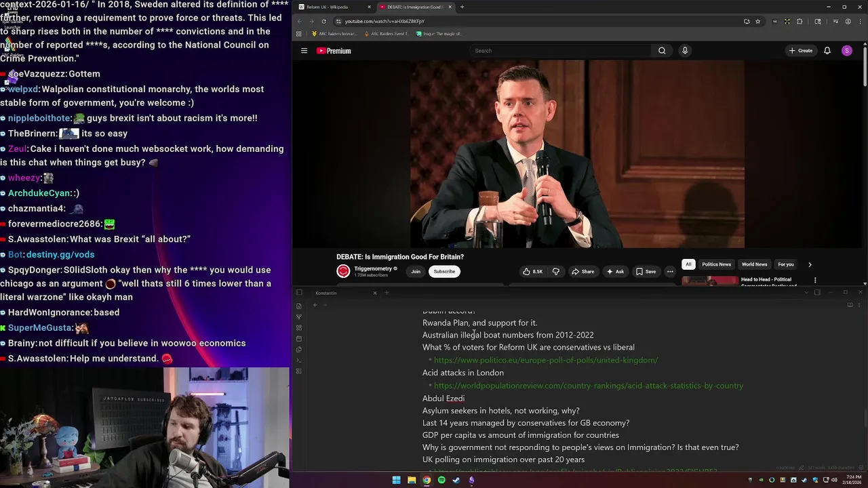Switch to the Reform UK Wikipedia tab
The height and width of the screenshot is (488, 868).
tap(335, 7)
